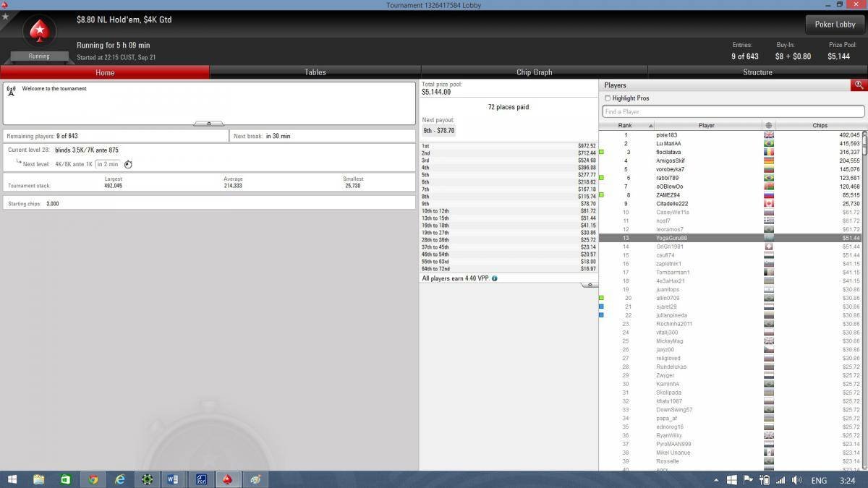The image size is (868, 488).
Task: Click the VPP info icon
Action: tap(495, 278)
